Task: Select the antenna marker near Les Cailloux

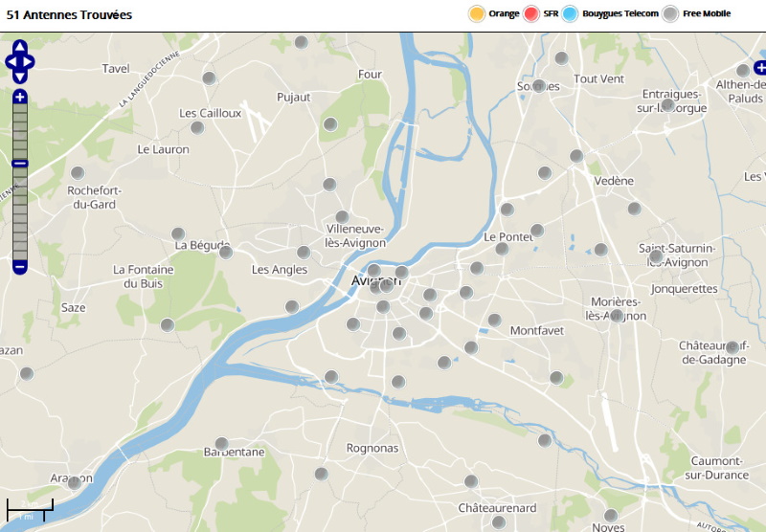Action: coord(197,127)
